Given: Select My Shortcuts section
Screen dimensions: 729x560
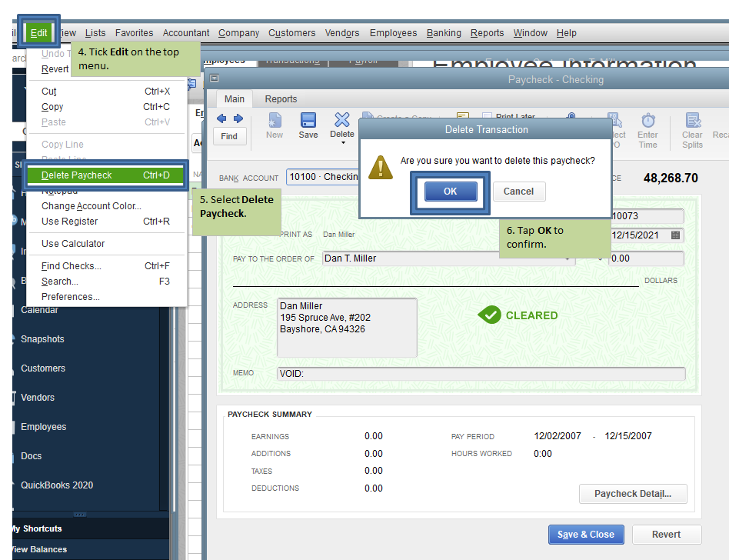Looking at the screenshot, I should tap(91, 528).
